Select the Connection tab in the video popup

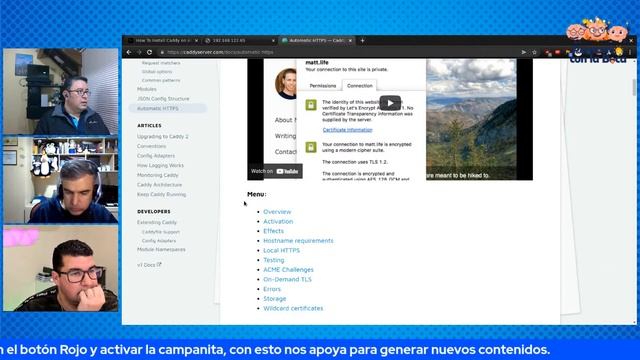pos(360,86)
